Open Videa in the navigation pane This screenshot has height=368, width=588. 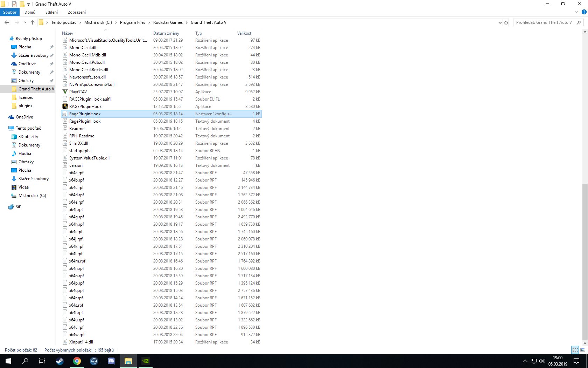click(x=23, y=187)
